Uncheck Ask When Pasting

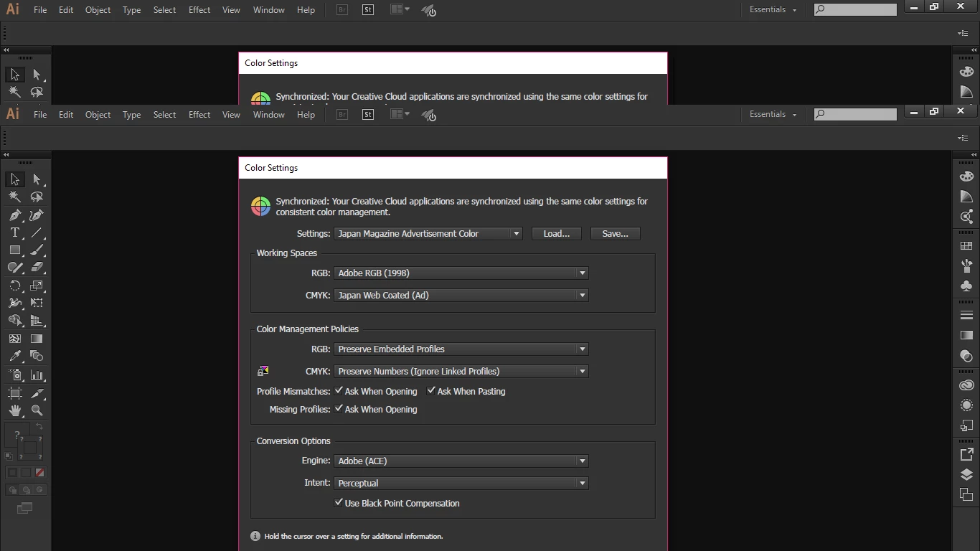click(431, 391)
